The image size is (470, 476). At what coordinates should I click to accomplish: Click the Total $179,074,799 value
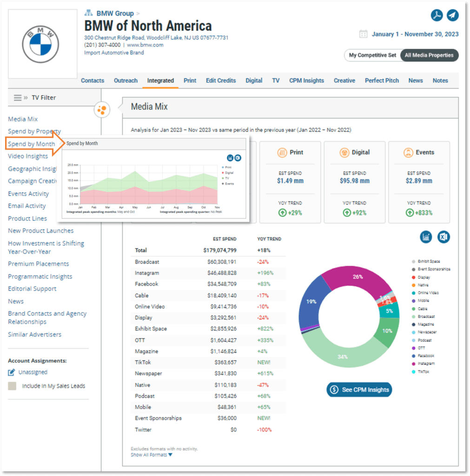(220, 251)
